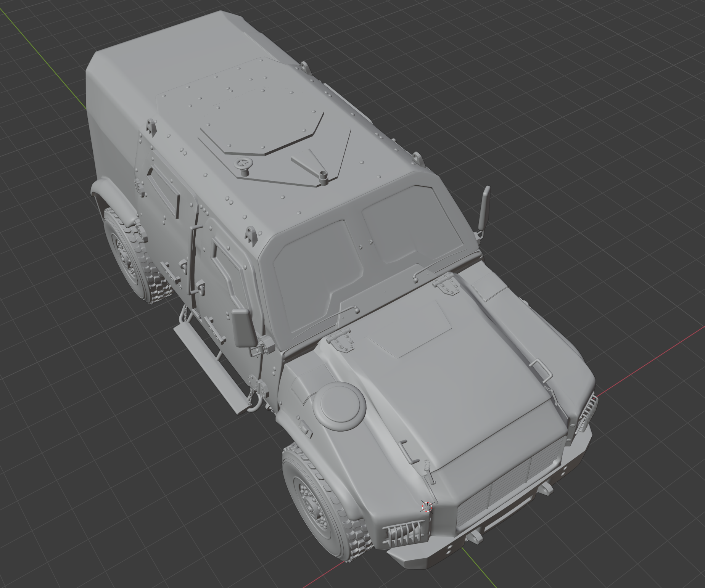Screen dimensions: 705x588
Task: Select the front bumper tow hook
Action: (x=475, y=538)
